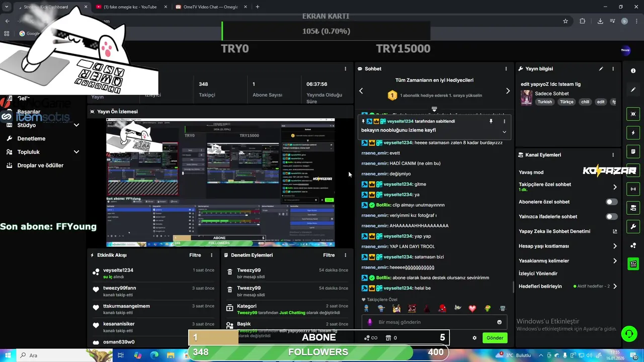Click the Turkish tag chip
The width and height of the screenshot is (644, 362).
[545, 102]
